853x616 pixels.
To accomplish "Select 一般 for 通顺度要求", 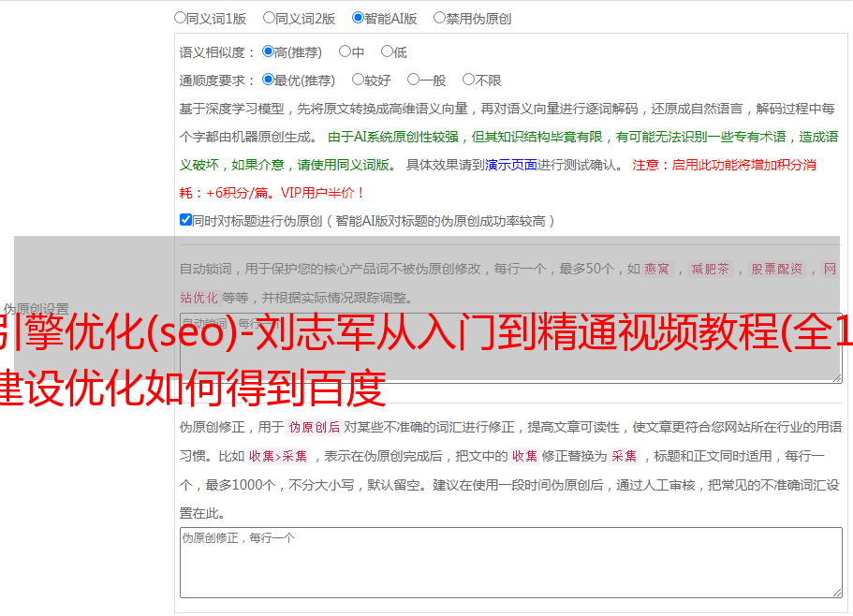I will (414, 80).
